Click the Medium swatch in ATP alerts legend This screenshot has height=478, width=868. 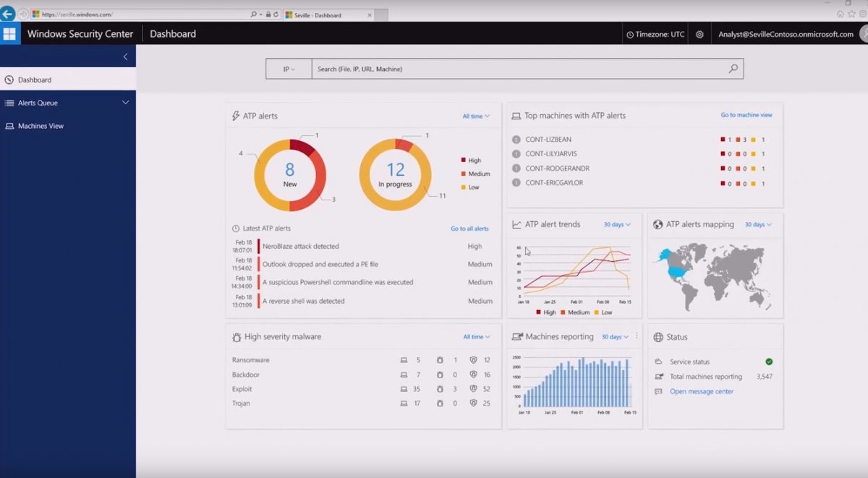[x=464, y=174]
